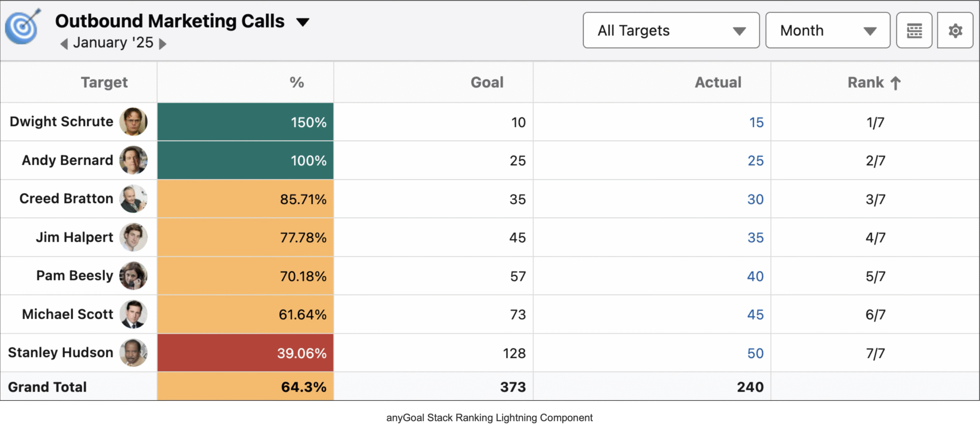Open Stanley Hudson's actual value 50
Image resolution: width=980 pixels, height=426 pixels.
click(755, 353)
